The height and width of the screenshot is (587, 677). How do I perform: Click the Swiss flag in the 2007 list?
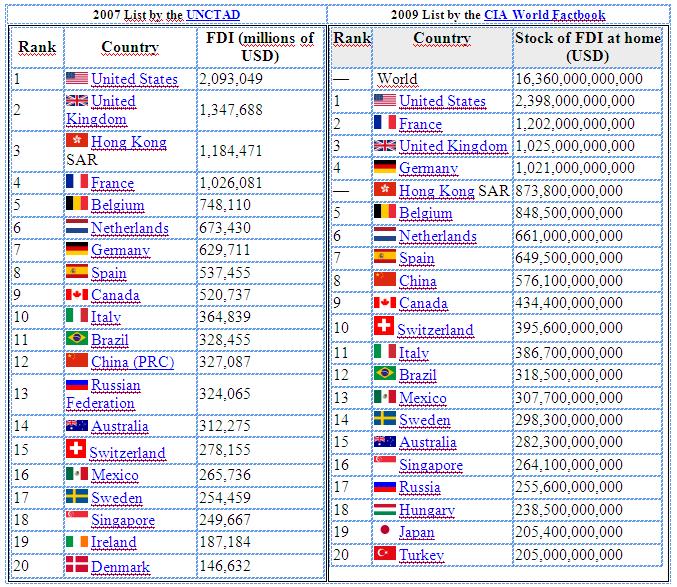coord(76,448)
